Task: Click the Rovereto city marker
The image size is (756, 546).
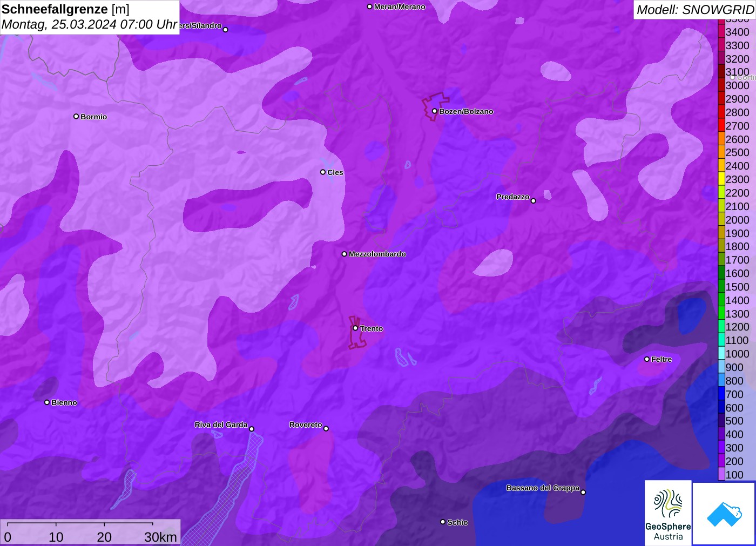Action: 326,428
